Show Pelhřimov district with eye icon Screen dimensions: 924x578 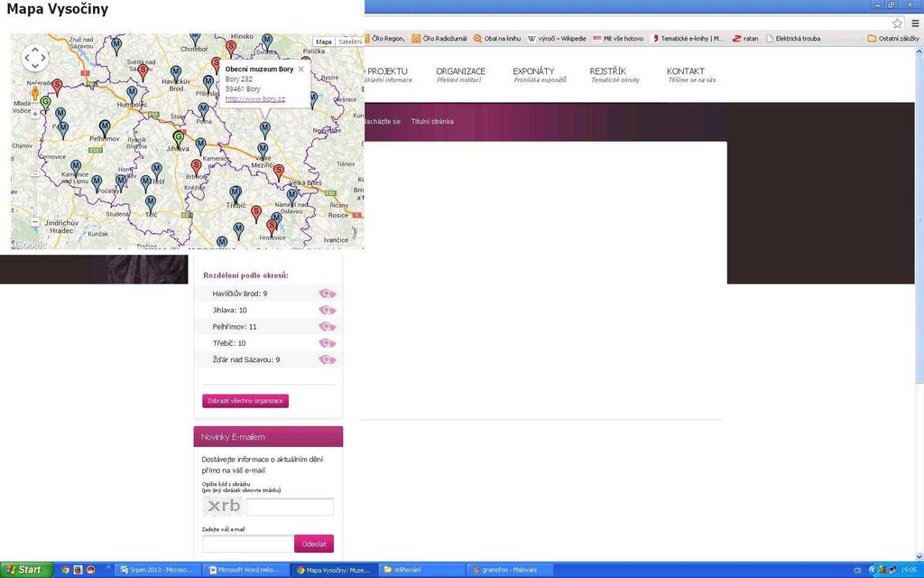tap(327, 327)
